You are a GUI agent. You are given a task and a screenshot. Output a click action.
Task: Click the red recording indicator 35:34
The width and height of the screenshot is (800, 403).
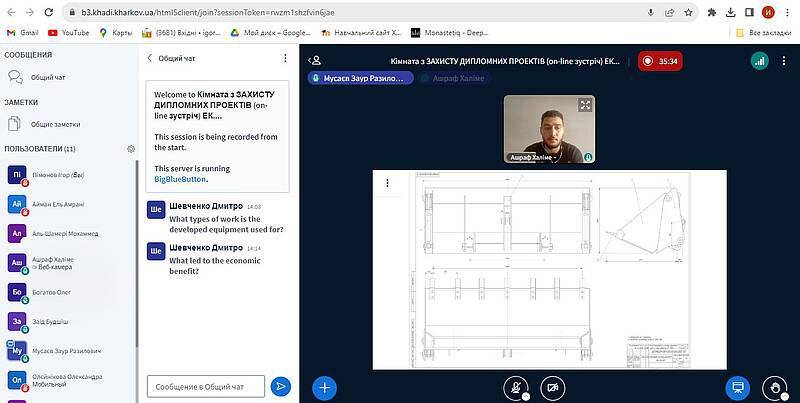(662, 60)
